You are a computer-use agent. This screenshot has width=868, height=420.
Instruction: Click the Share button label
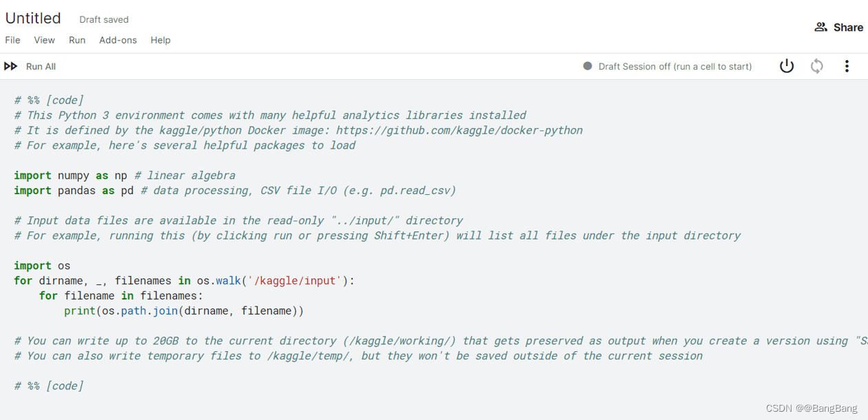click(x=848, y=28)
